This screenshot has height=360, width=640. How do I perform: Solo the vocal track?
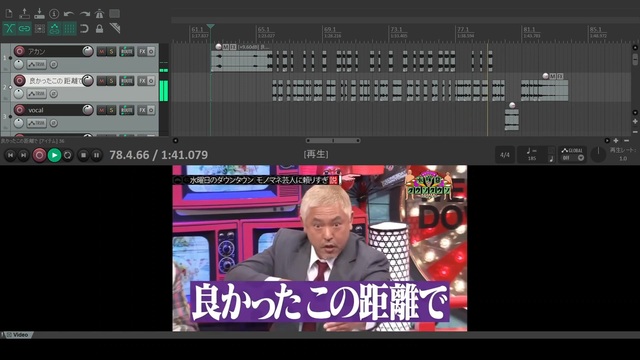(111, 110)
